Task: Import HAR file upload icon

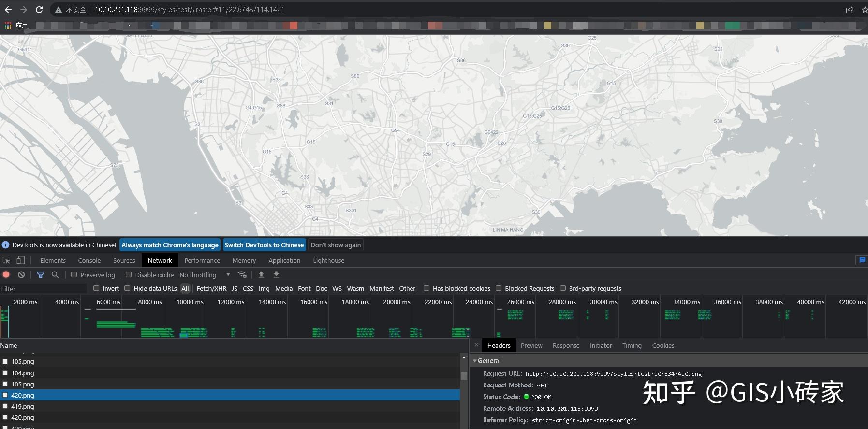Action: click(261, 275)
